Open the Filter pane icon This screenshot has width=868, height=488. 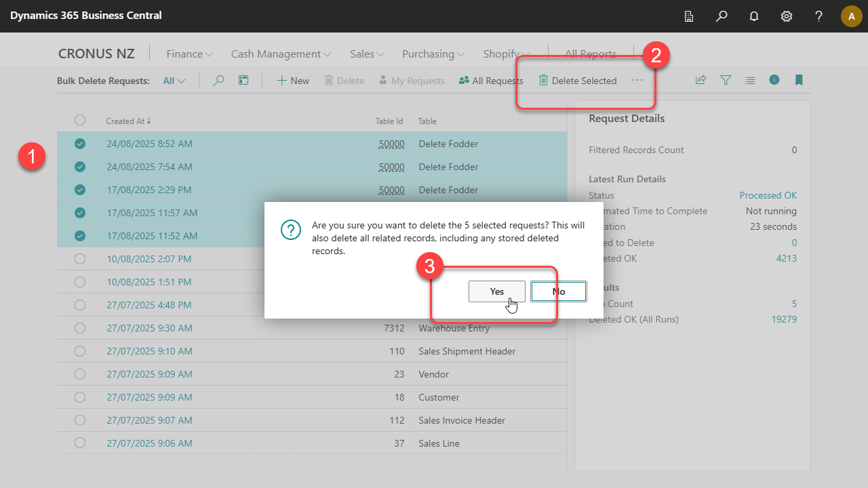pos(726,80)
